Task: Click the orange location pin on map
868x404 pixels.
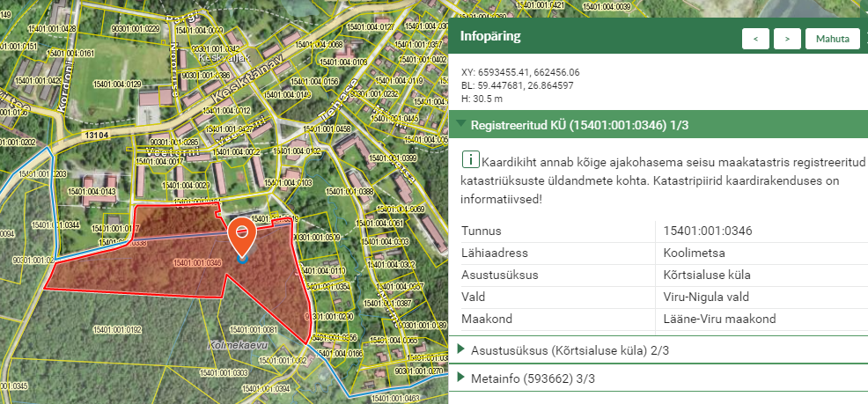Action: click(242, 236)
